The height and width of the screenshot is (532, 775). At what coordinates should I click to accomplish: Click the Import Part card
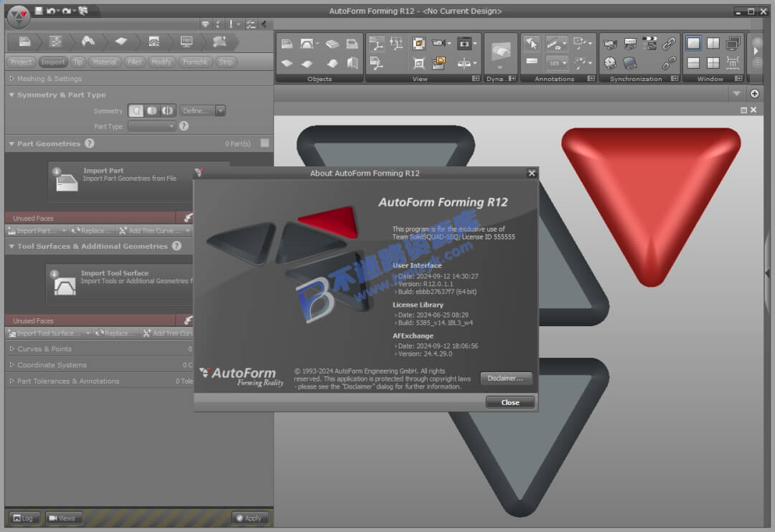[x=121, y=181]
